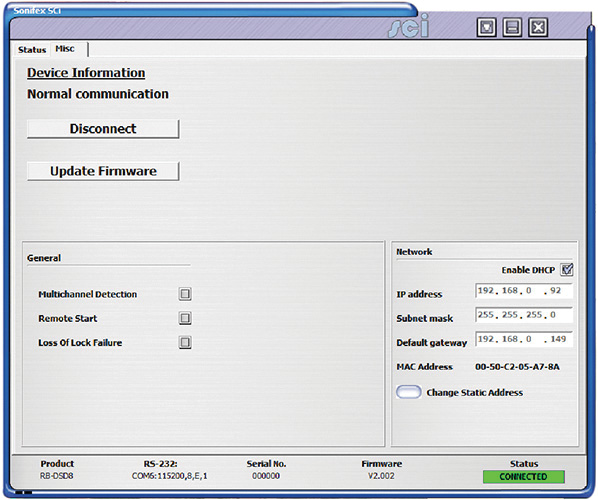
Task: Toggle Loss Of Lock Failure checkbox
Action: point(185,342)
